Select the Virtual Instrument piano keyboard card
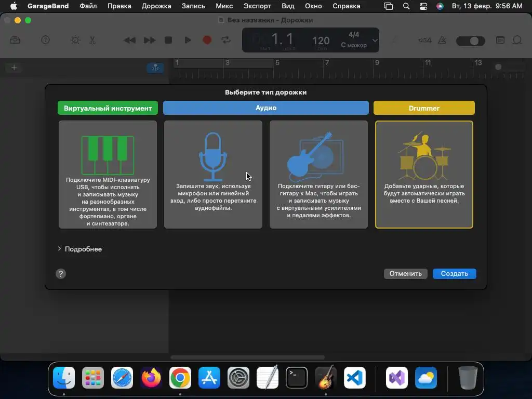The image size is (532, 399). 108,175
